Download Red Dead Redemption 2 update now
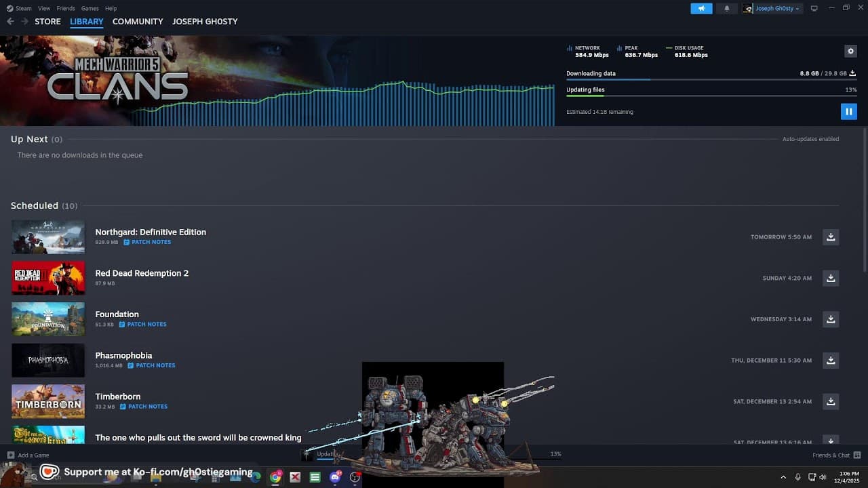Screen dimensions: 868x488 pos(831,278)
